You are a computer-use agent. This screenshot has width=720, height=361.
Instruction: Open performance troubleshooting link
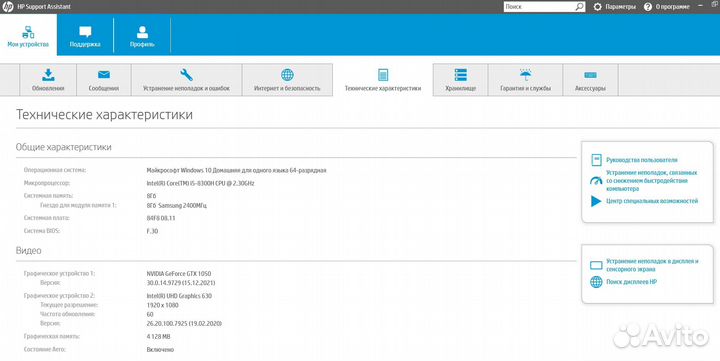point(652,180)
